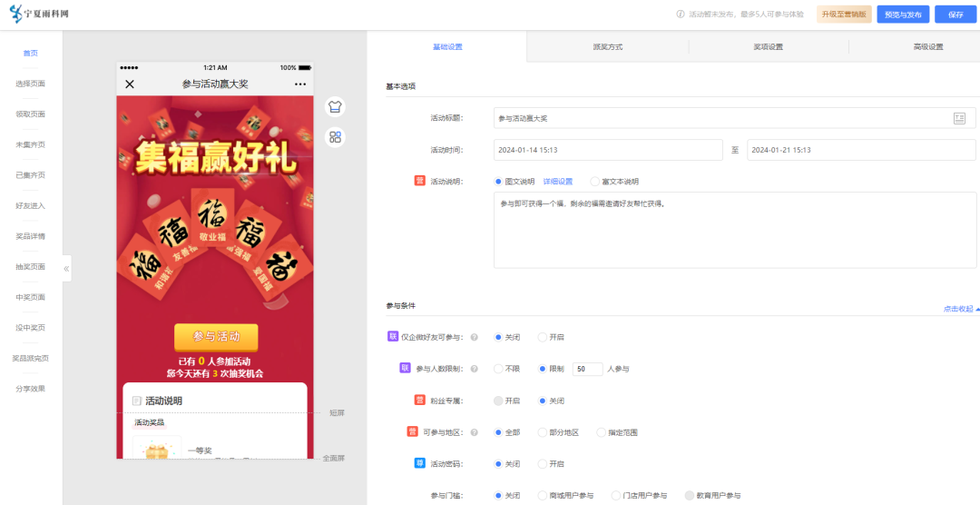Screen dimensions: 980x505
Task: Open the three-dot menu in phone preview
Action: click(x=300, y=84)
